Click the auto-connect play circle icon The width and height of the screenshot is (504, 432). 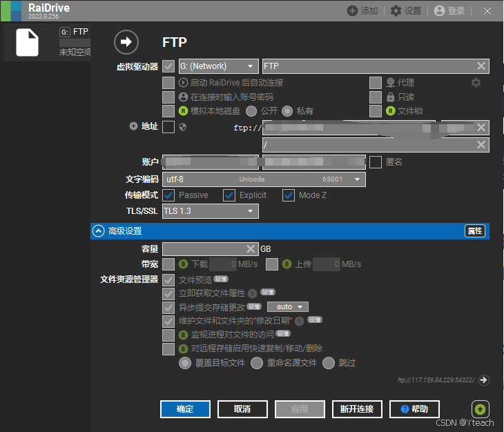pyautogui.click(x=183, y=83)
